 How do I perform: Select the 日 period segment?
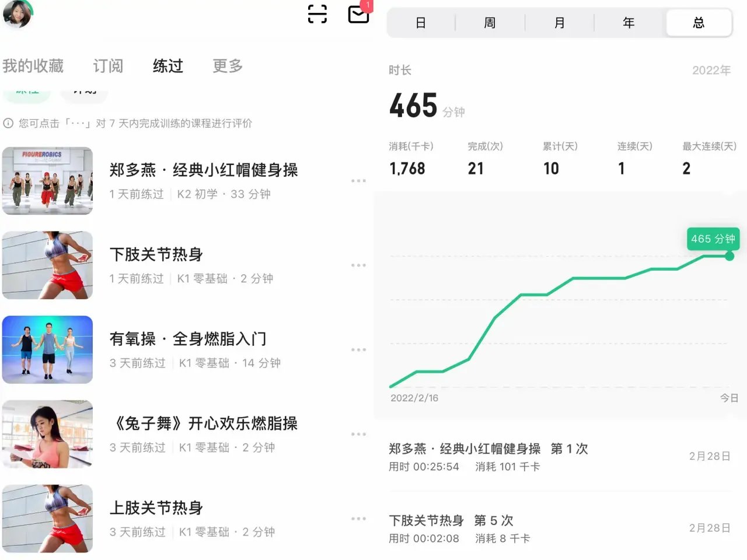421,23
